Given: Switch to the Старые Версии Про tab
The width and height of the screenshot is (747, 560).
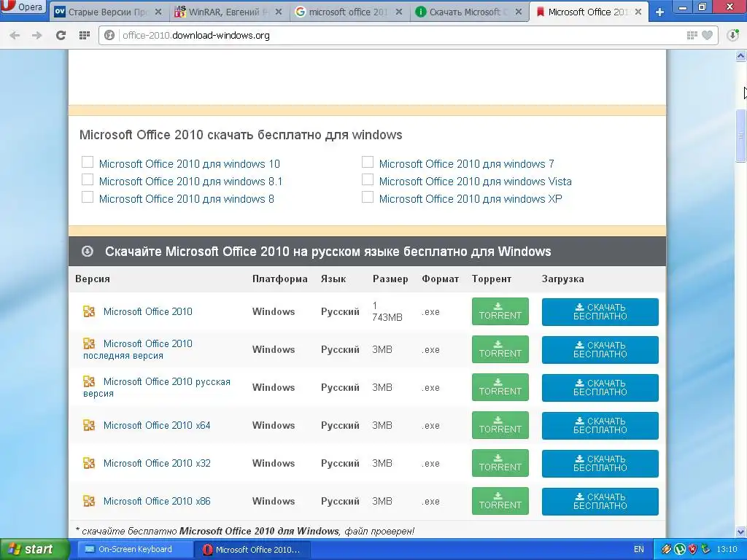Looking at the screenshot, I should 108,12.
